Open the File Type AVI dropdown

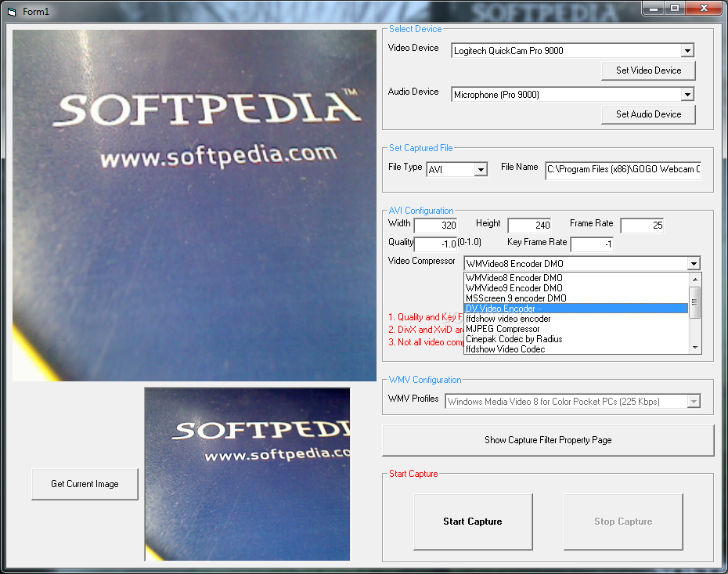(x=481, y=169)
